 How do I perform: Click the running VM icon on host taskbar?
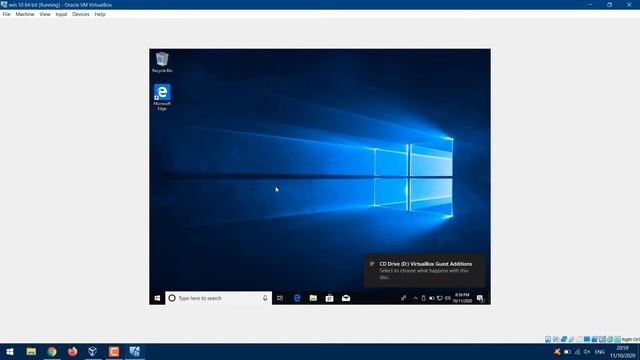click(135, 351)
